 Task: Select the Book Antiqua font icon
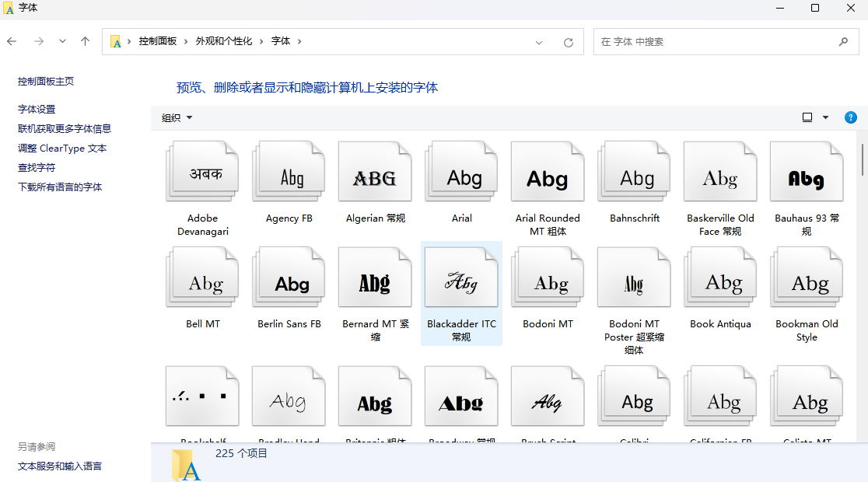click(x=721, y=278)
